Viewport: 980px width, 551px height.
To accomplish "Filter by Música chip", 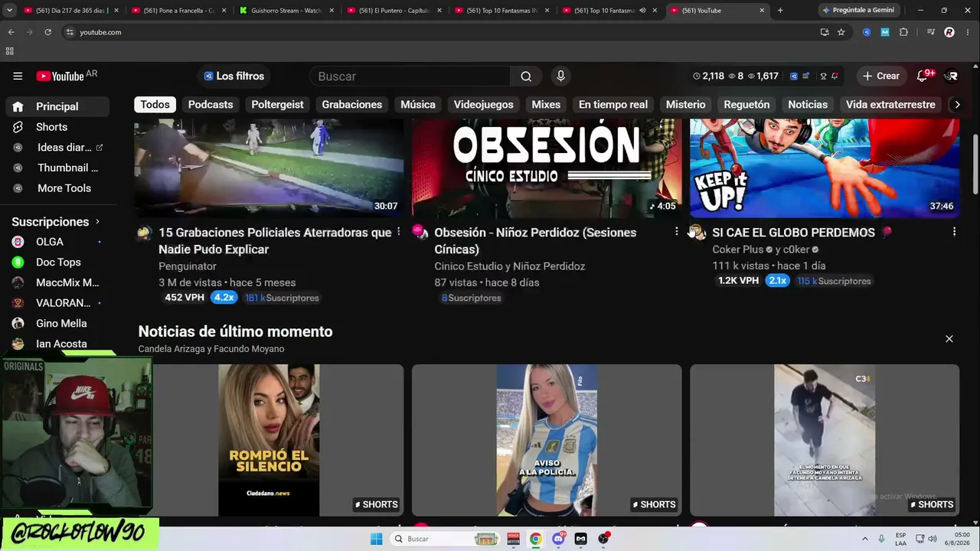I will pos(418,104).
